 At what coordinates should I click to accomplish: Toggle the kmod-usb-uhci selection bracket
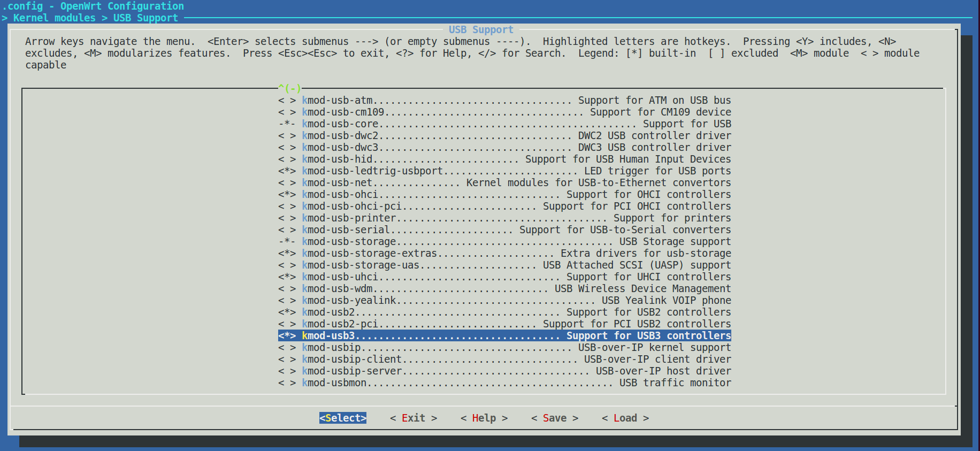[287, 277]
